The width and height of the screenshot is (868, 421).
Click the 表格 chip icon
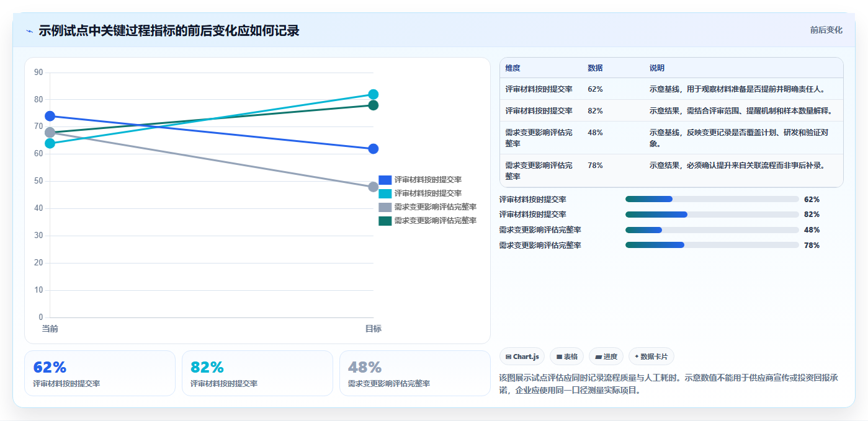coord(559,357)
